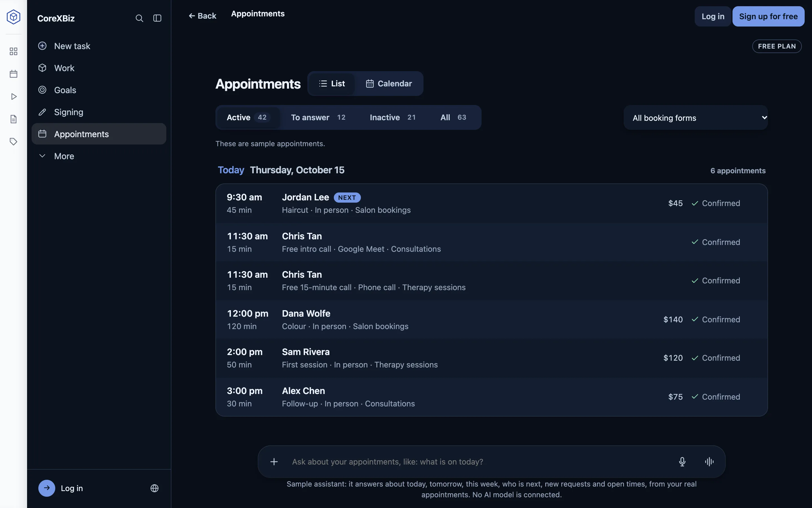Click the Today label above the list
Image resolution: width=812 pixels, height=508 pixels.
(231, 170)
